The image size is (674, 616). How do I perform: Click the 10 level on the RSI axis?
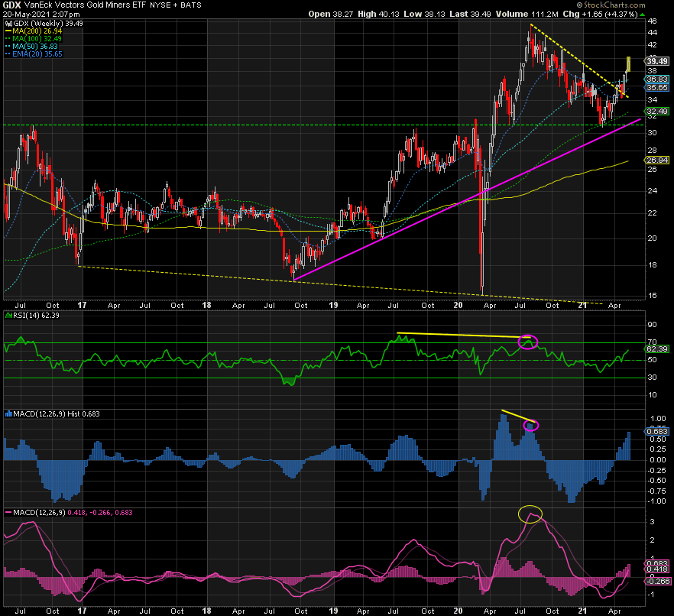click(x=653, y=395)
